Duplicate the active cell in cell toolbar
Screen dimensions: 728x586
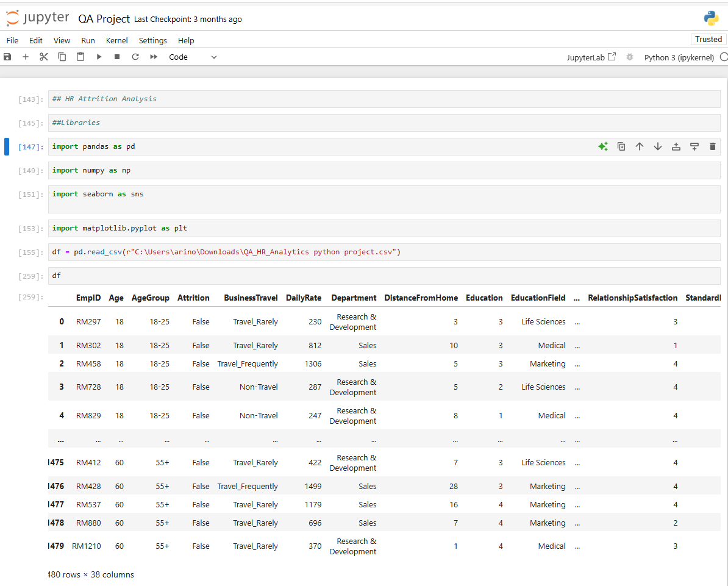621,146
